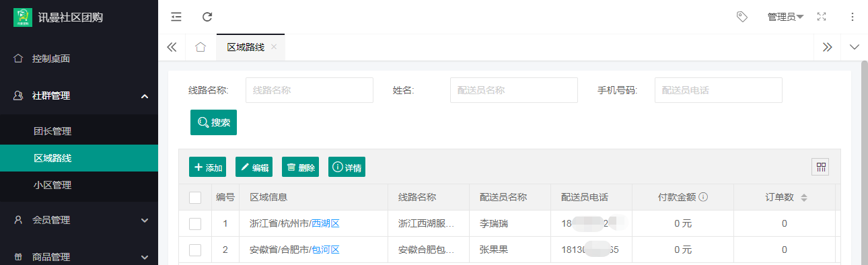
Task: Check the row 2 安徽省 checkbox
Action: pos(195,250)
